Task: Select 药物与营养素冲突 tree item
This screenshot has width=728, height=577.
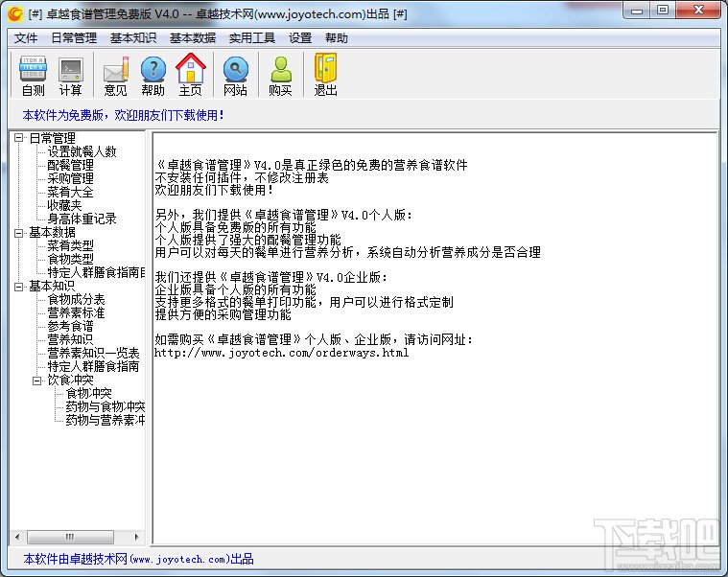Action: pyautogui.click(x=106, y=421)
